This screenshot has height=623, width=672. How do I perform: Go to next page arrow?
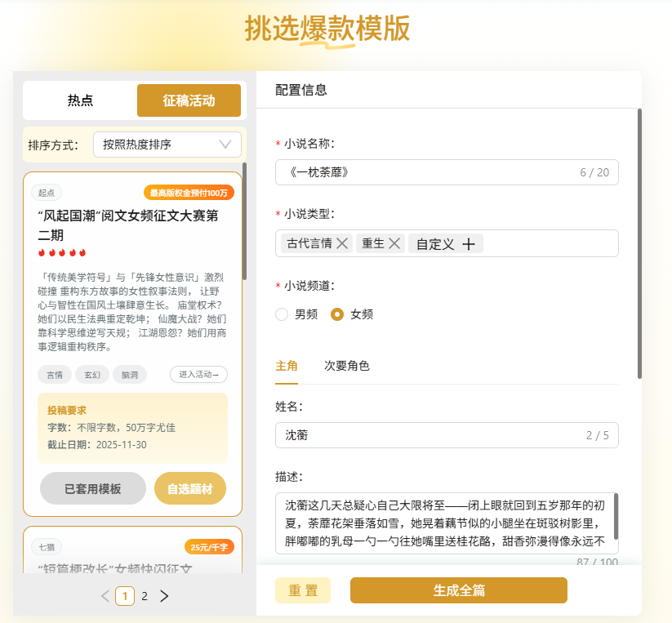(x=164, y=596)
